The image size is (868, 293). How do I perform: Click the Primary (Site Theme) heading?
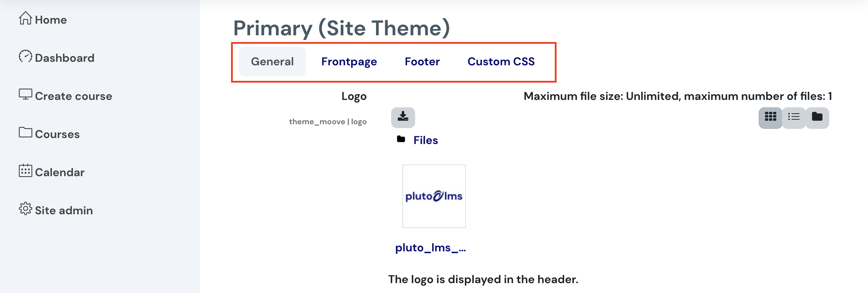341,28
